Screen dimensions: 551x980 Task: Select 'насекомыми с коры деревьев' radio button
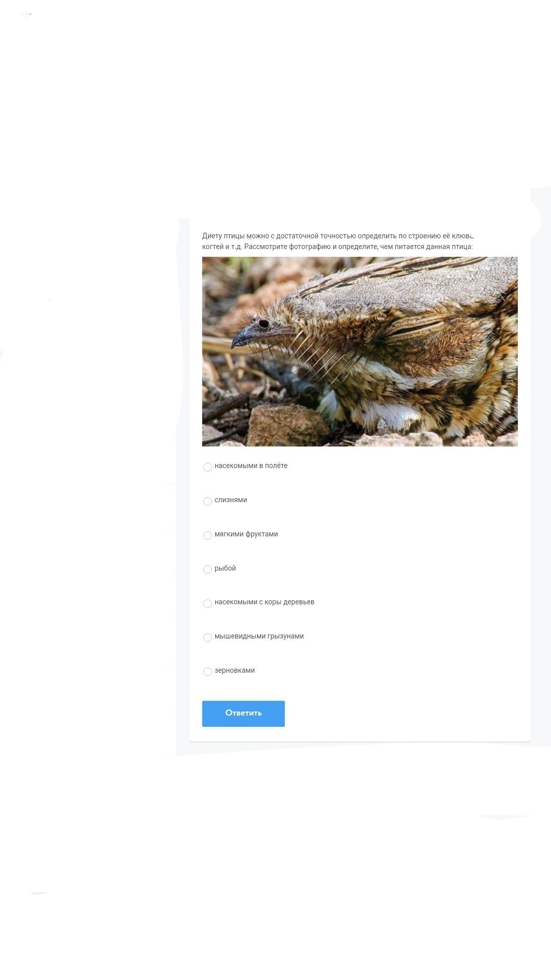click(208, 603)
